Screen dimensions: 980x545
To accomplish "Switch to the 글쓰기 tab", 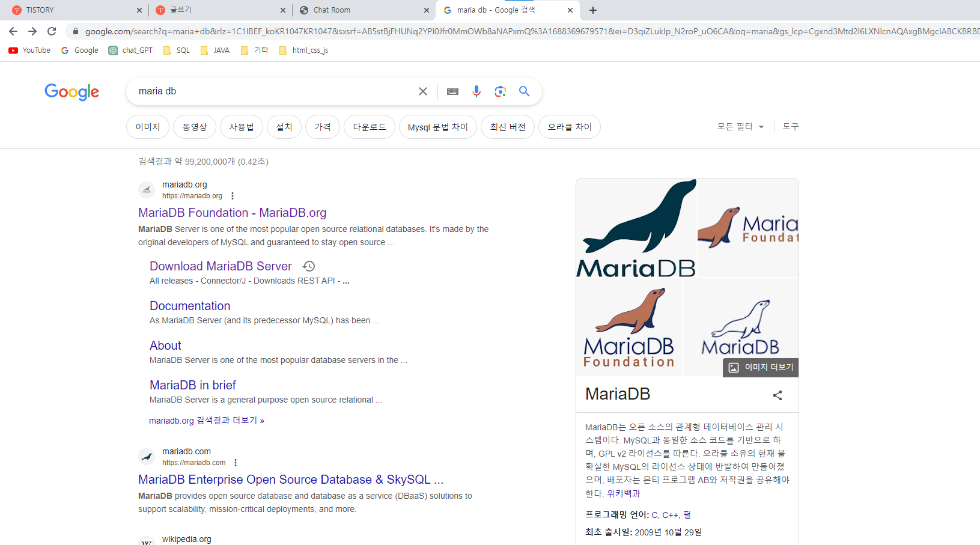I will click(x=220, y=10).
